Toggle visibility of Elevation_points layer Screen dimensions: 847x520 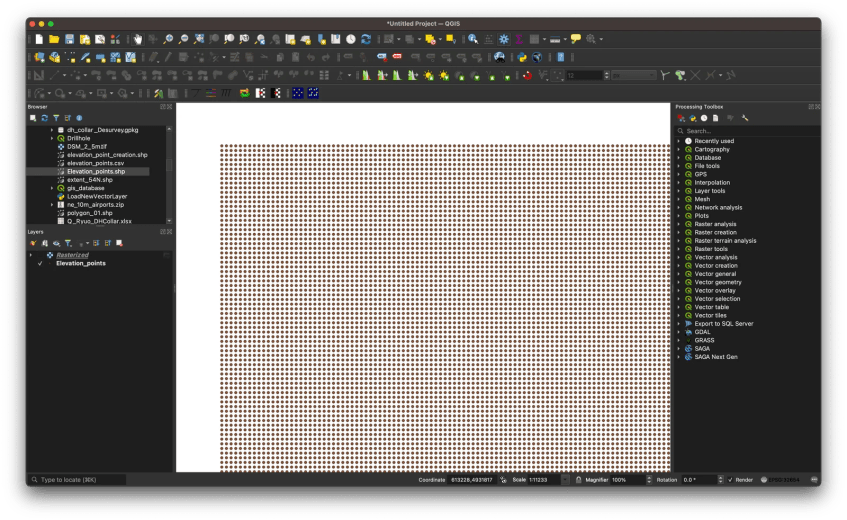tap(40, 264)
